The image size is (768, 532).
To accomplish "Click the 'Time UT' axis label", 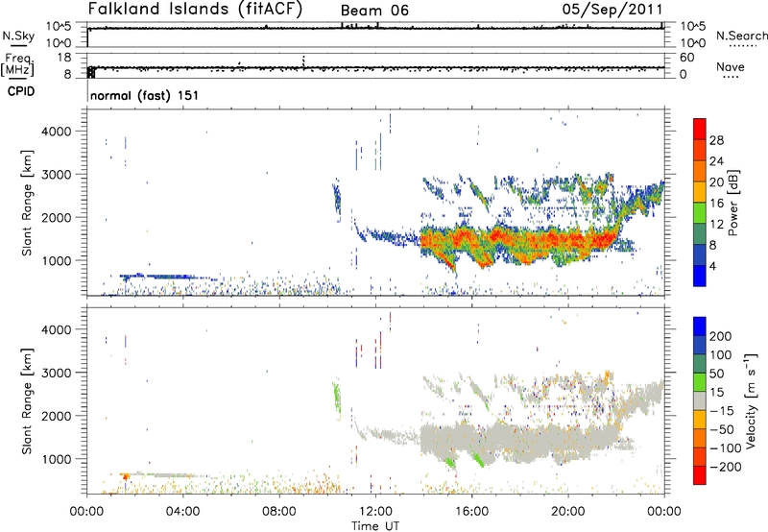I will [x=375, y=526].
